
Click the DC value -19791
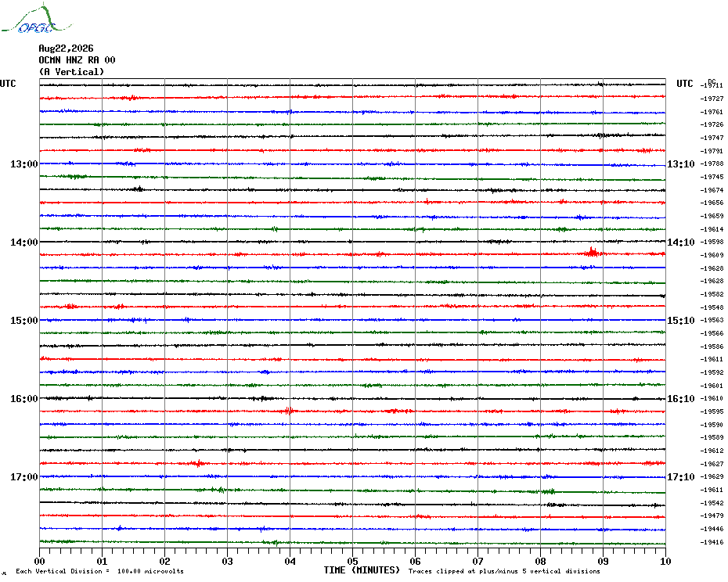[x=712, y=151]
